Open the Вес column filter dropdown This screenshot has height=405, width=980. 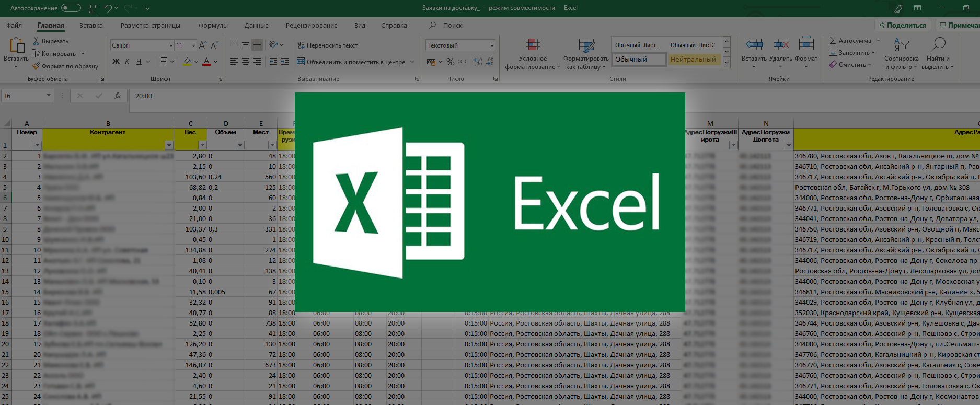pyautogui.click(x=202, y=145)
